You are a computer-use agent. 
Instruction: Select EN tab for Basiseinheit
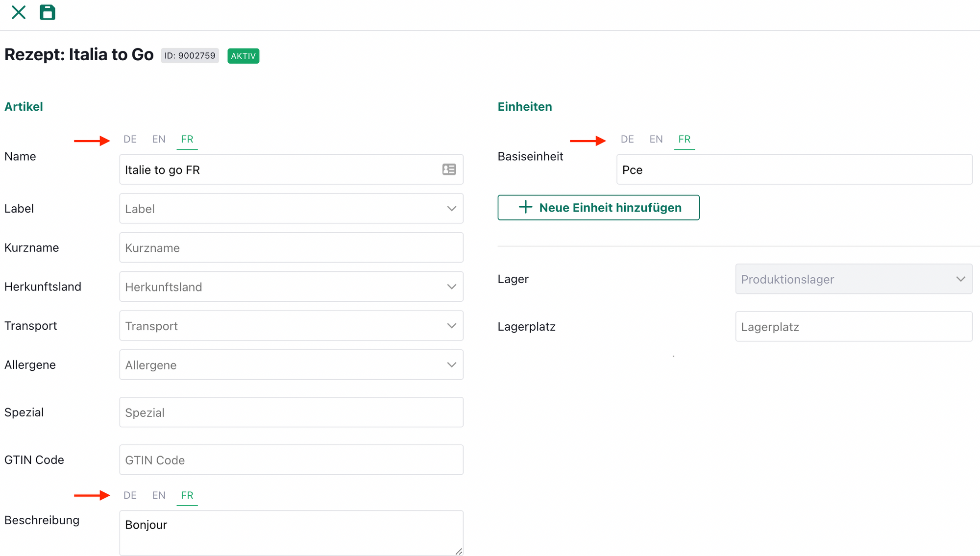[656, 139]
